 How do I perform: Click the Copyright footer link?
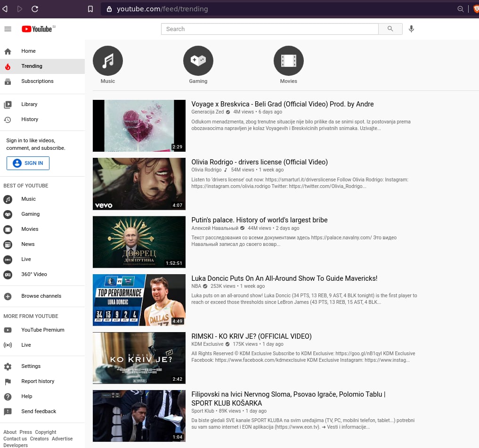pyautogui.click(x=46, y=432)
